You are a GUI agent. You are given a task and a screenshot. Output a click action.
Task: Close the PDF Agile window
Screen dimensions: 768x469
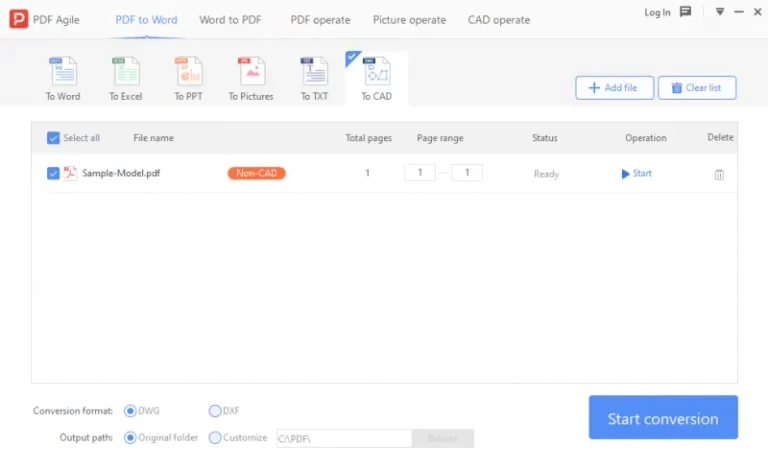click(x=757, y=12)
